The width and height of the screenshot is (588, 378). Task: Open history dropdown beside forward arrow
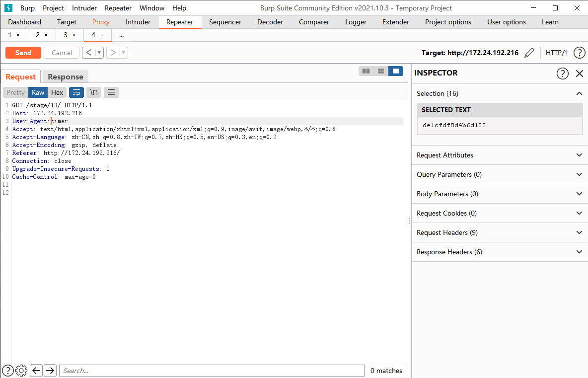point(124,53)
